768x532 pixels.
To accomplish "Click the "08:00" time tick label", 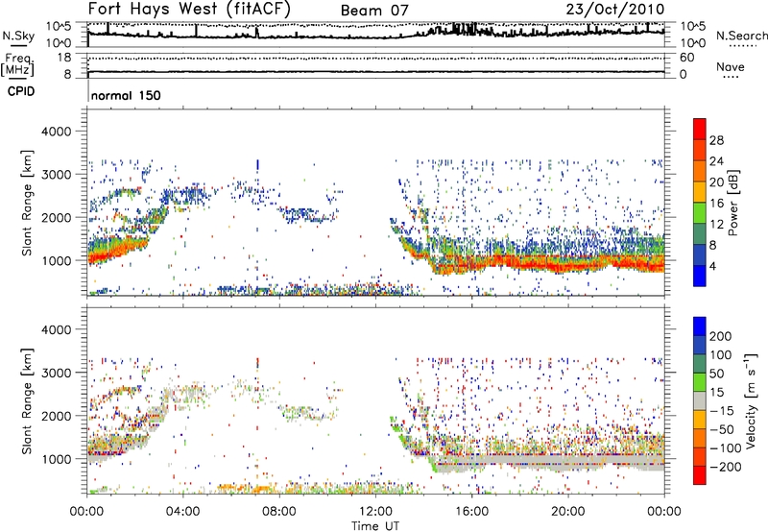I will (x=279, y=512).
